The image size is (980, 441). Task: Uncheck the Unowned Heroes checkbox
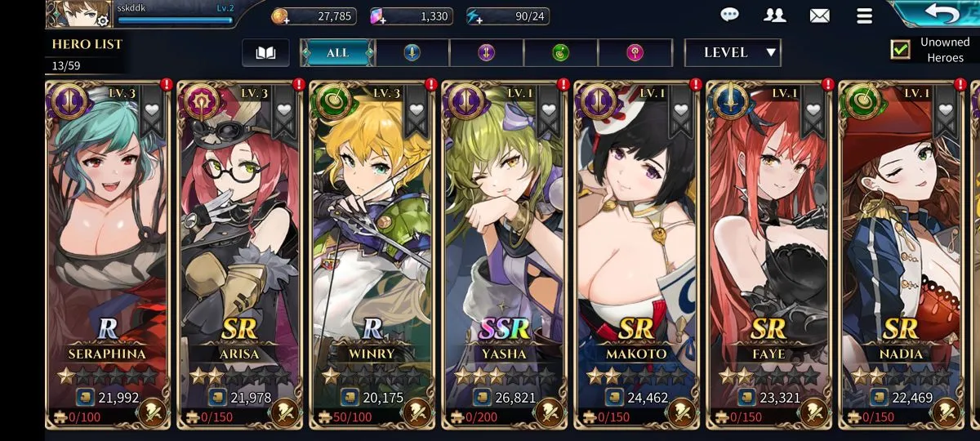pyautogui.click(x=900, y=49)
